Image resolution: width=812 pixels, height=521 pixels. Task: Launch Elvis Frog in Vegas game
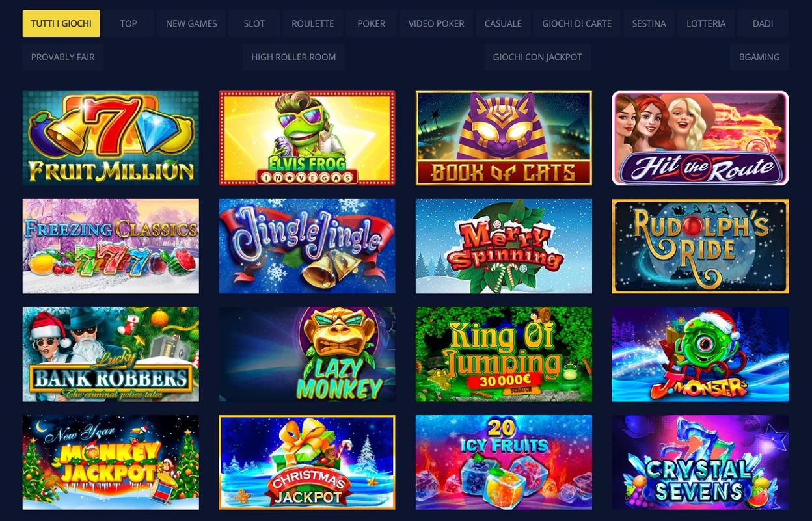pyautogui.click(x=307, y=138)
